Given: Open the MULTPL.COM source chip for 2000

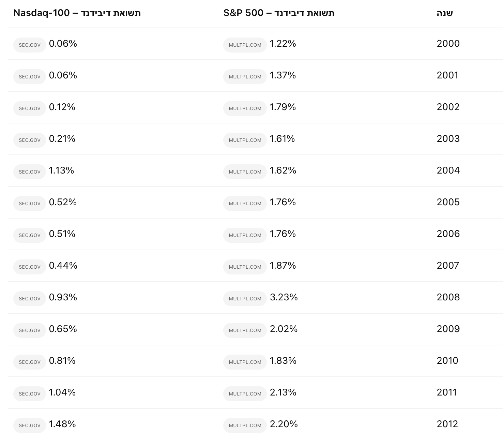Looking at the screenshot, I should tap(245, 45).
